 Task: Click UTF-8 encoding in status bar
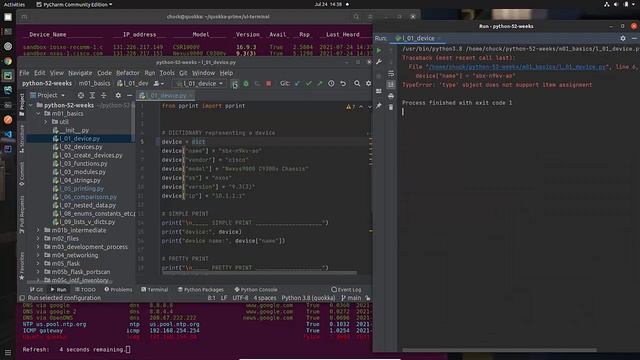point(240,298)
